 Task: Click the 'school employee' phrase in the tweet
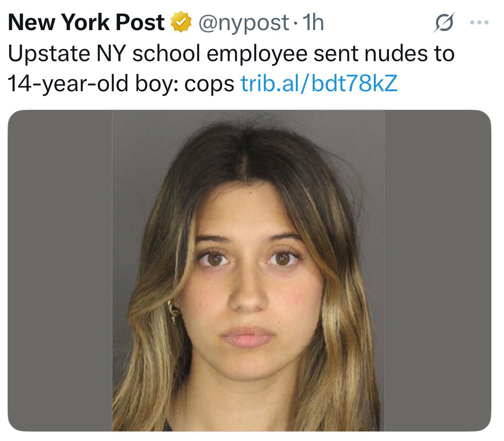220,54
